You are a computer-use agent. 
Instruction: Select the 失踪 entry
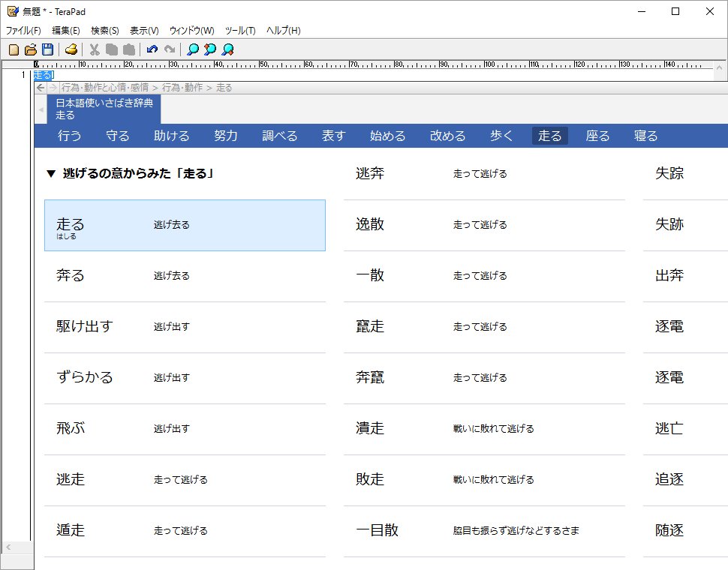[685, 175]
